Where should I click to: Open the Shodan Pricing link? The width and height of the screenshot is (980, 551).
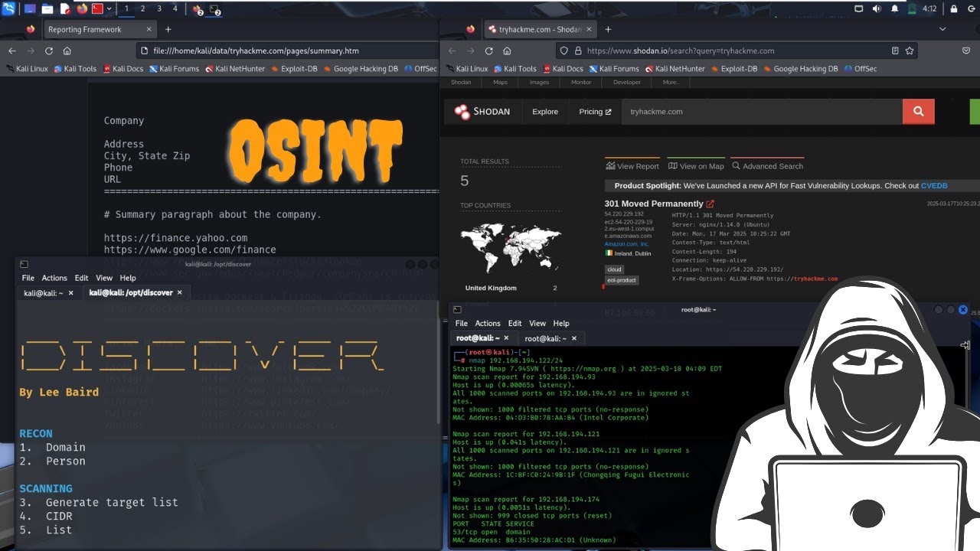click(x=595, y=112)
